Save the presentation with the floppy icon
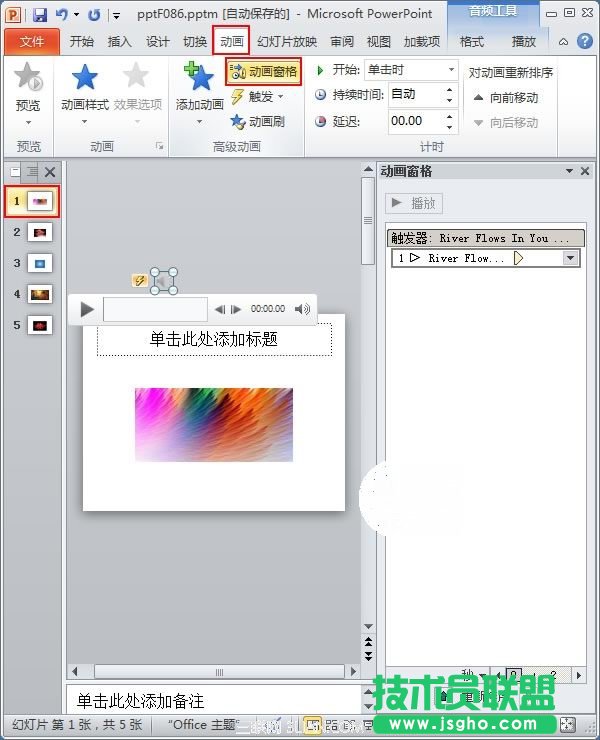The height and width of the screenshot is (740, 600). pos(40,15)
